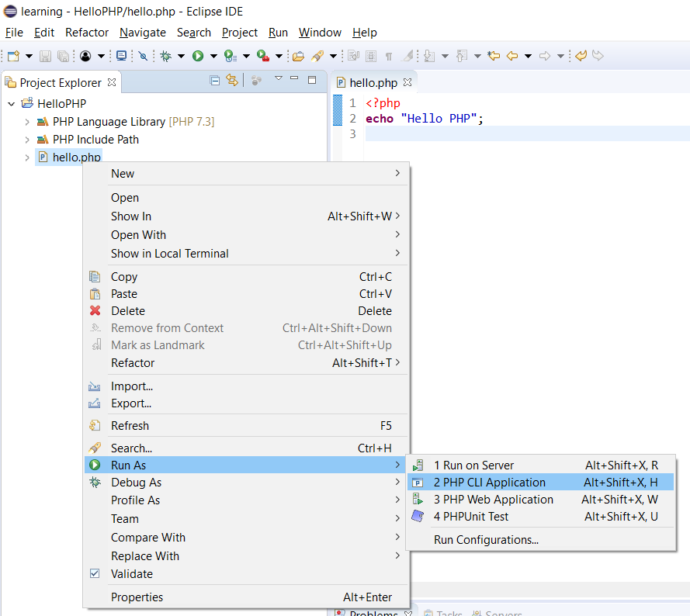Collapse the HelloPHP project node
This screenshot has width=690, height=616.
[12, 104]
